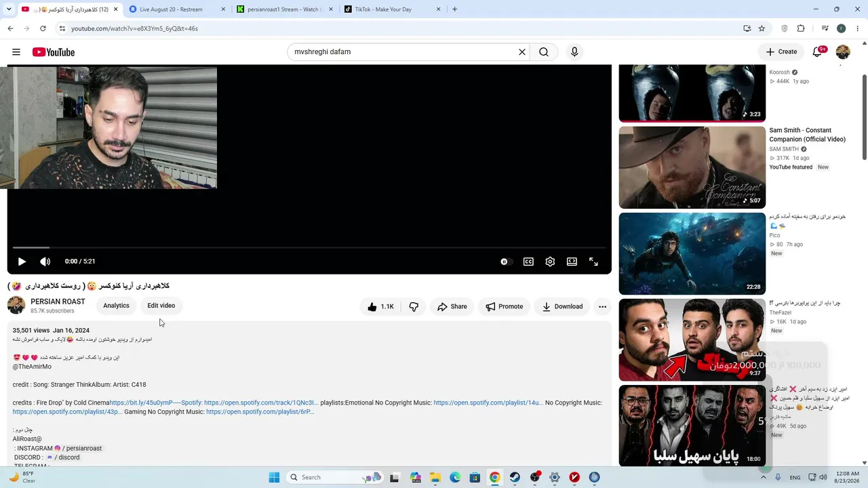Play the video

pos(22,262)
